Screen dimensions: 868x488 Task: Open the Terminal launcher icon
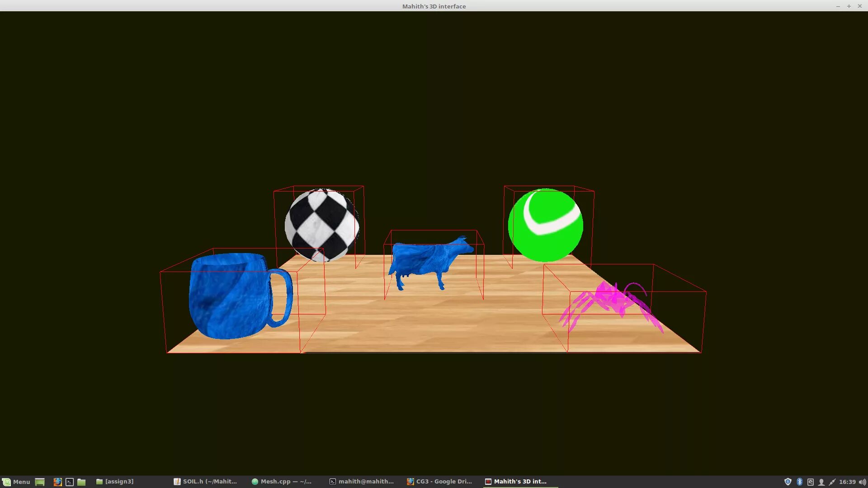click(70, 482)
